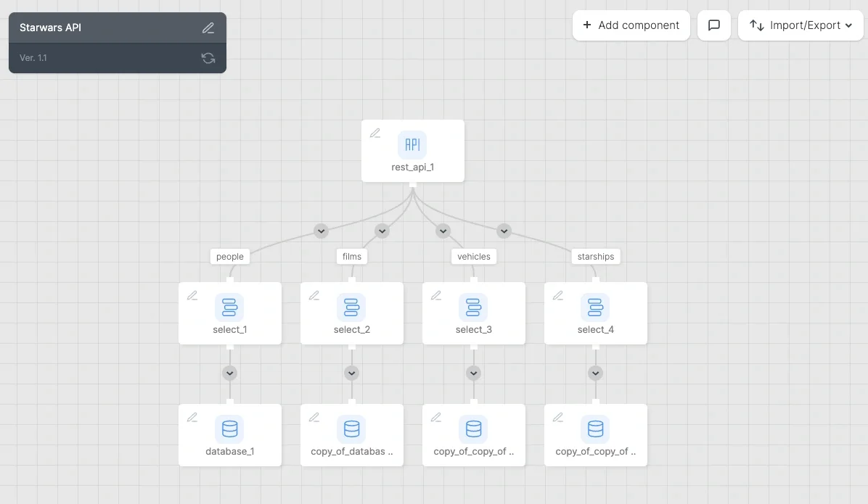
Task: Expand the chevron on the films connection
Action: point(382,231)
